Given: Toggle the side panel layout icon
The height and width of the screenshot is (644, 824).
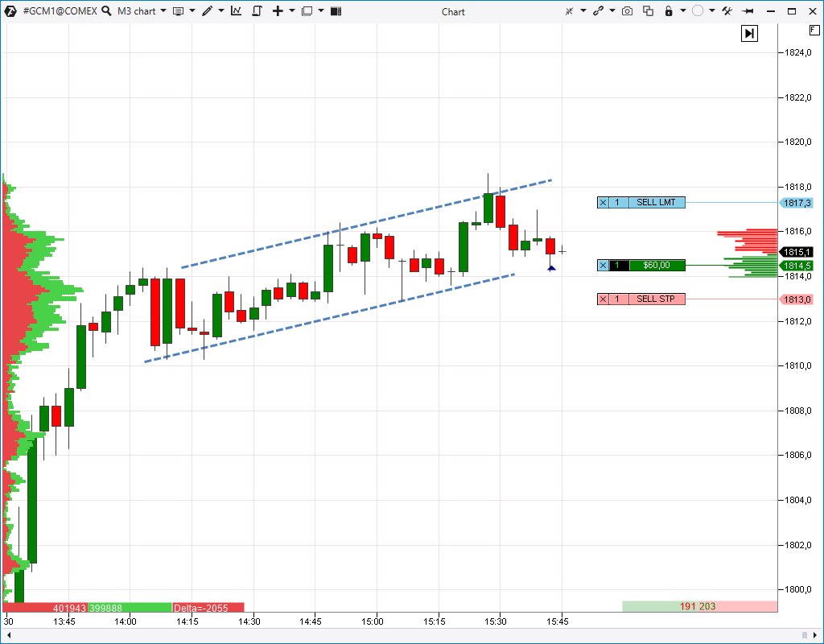Looking at the screenshot, I should tap(336, 10).
